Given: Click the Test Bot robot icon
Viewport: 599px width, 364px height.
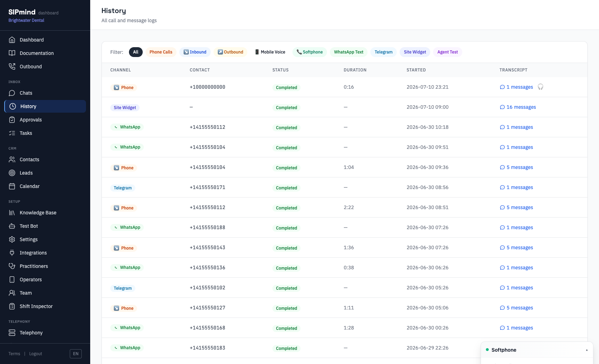Looking at the screenshot, I should point(12,226).
